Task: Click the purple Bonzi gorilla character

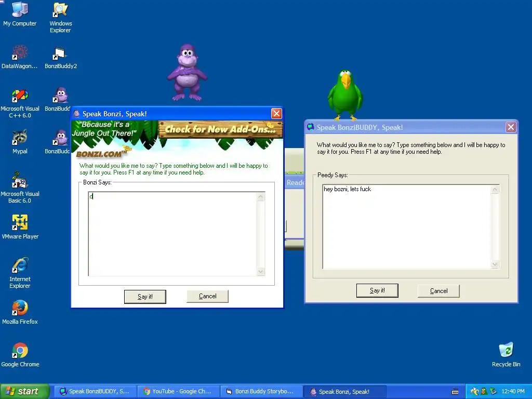Action: 187,73
